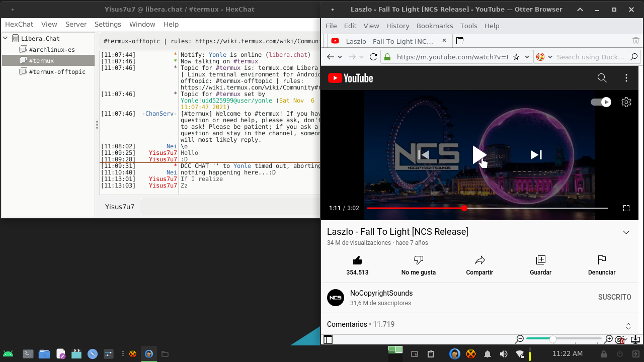This screenshot has width=644, height=362.
Task: Zoom in page with plus magnifier
Action: point(609,339)
